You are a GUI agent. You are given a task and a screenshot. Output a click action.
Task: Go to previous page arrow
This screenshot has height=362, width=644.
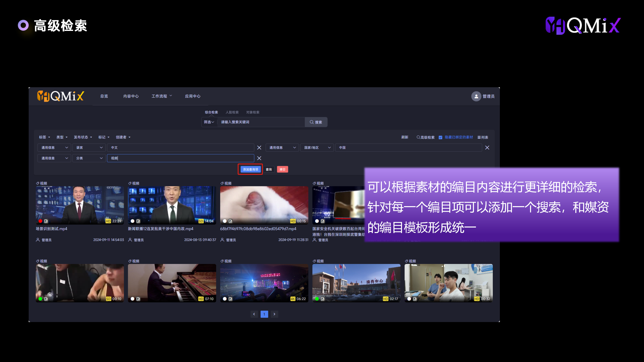click(x=254, y=314)
